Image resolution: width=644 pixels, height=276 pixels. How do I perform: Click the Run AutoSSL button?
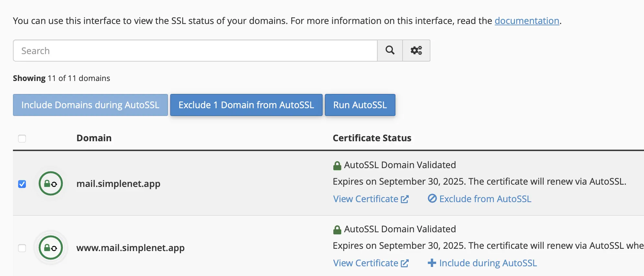(360, 105)
